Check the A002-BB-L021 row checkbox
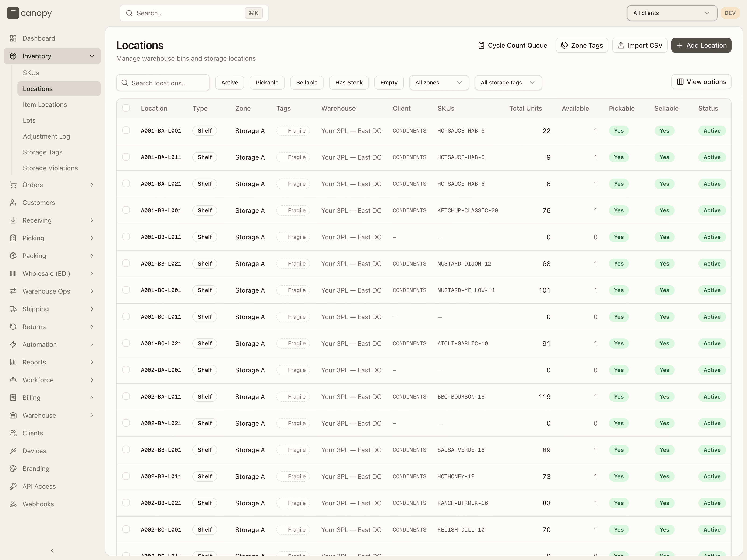The width and height of the screenshot is (747, 560). pyautogui.click(x=126, y=502)
